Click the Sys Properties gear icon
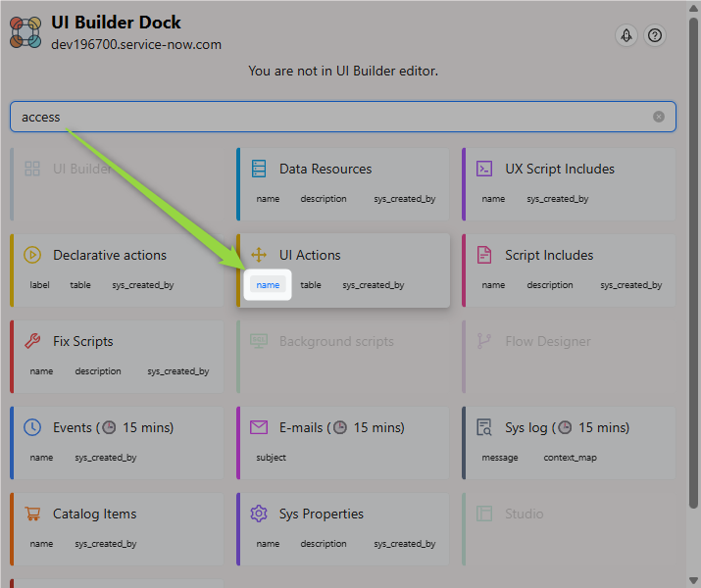This screenshot has width=701, height=588. click(x=259, y=514)
